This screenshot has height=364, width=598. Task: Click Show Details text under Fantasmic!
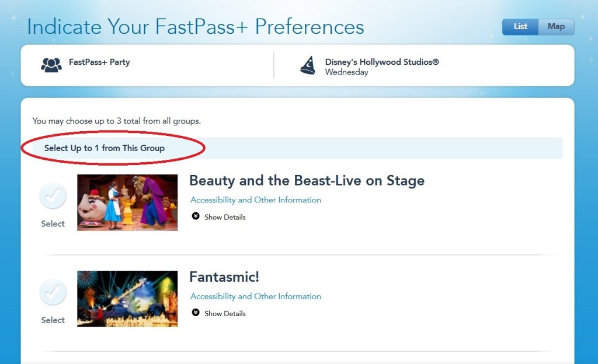[x=225, y=313]
